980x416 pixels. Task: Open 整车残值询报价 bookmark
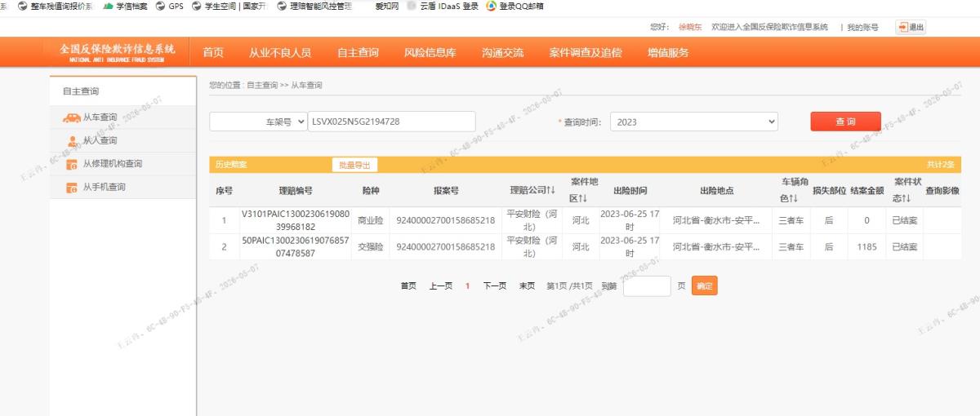pyautogui.click(x=56, y=6)
